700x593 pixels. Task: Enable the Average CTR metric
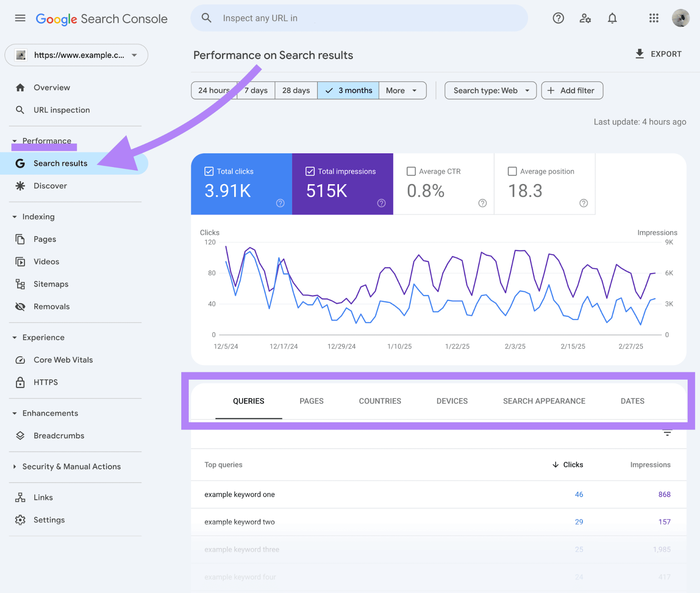tap(411, 171)
